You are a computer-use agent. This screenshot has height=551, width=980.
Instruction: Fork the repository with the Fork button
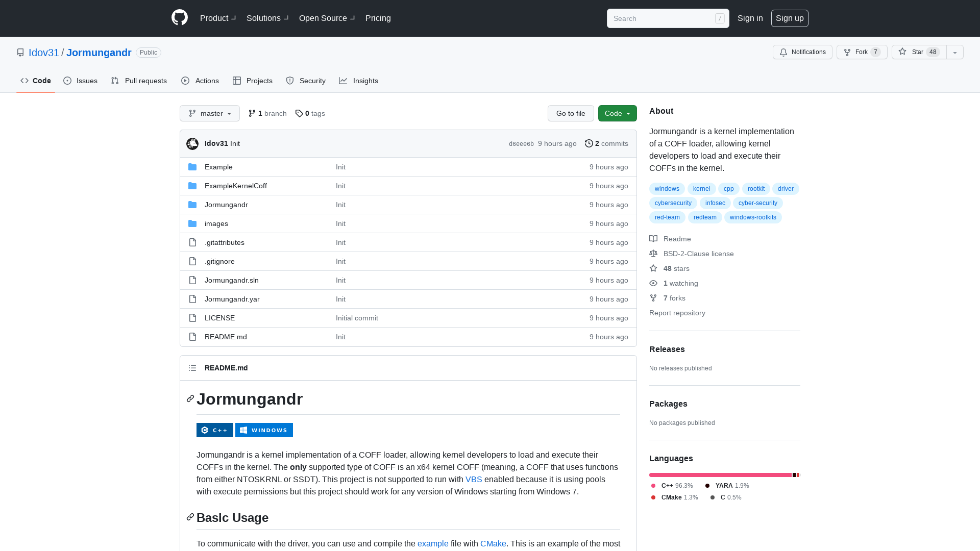pos(862,52)
